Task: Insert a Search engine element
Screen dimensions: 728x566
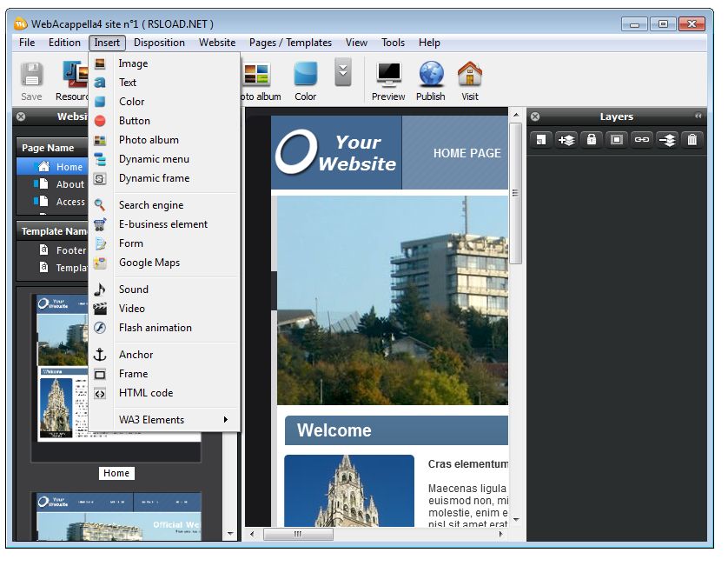Action: (165, 205)
